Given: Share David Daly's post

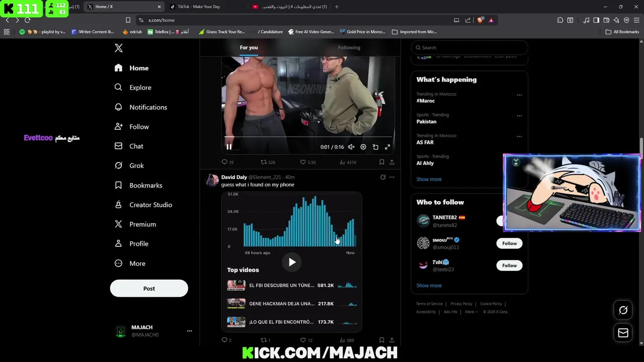Looking at the screenshot, I should [x=392, y=340].
